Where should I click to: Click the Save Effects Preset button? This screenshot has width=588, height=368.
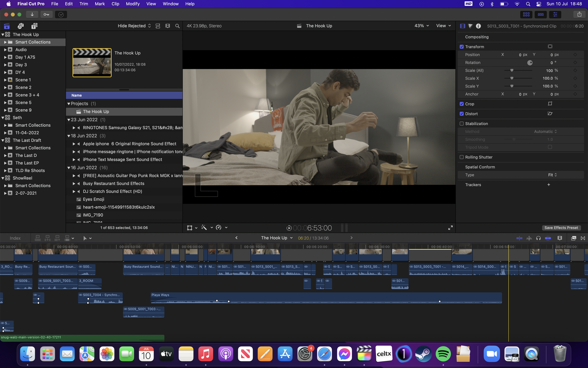tap(561, 228)
